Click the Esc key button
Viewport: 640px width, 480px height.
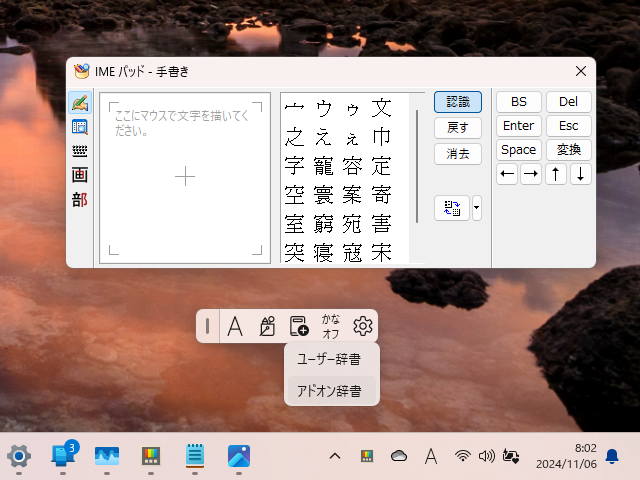point(569,126)
